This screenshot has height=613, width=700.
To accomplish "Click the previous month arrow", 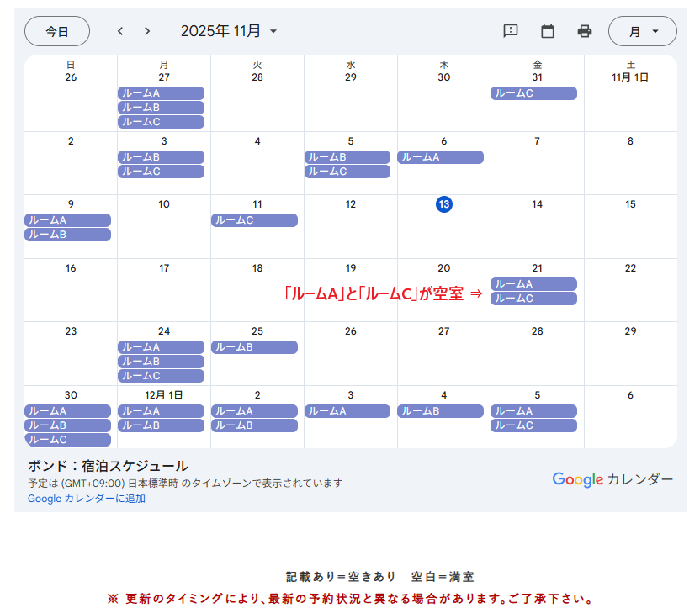I will 120,31.
